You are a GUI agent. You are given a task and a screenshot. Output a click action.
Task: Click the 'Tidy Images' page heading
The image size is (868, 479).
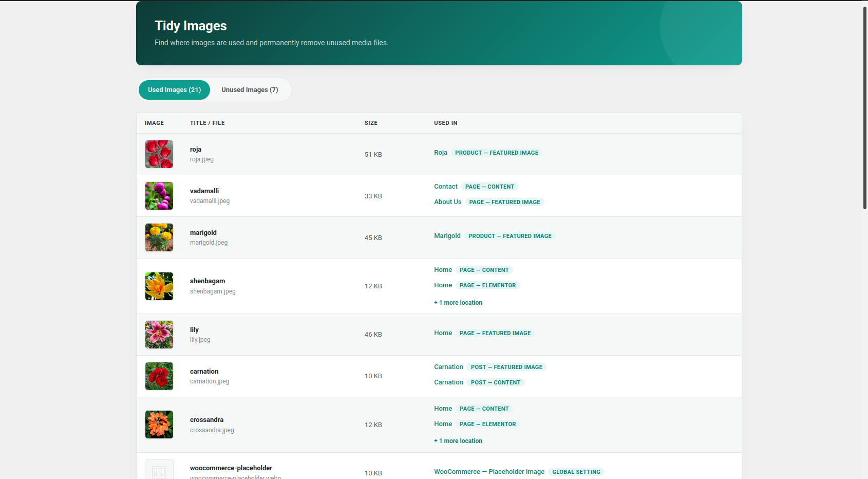[191, 26]
